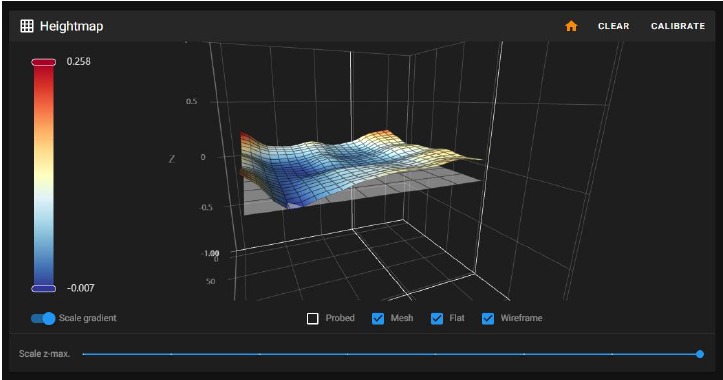Uncheck the Wireframe checkbox
Viewport: 723px width, 380px height.
point(488,318)
